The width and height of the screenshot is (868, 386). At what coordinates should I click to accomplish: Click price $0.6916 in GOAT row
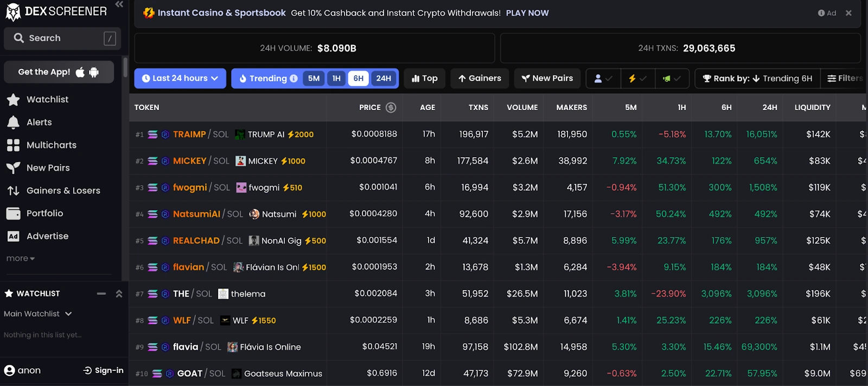tap(382, 373)
